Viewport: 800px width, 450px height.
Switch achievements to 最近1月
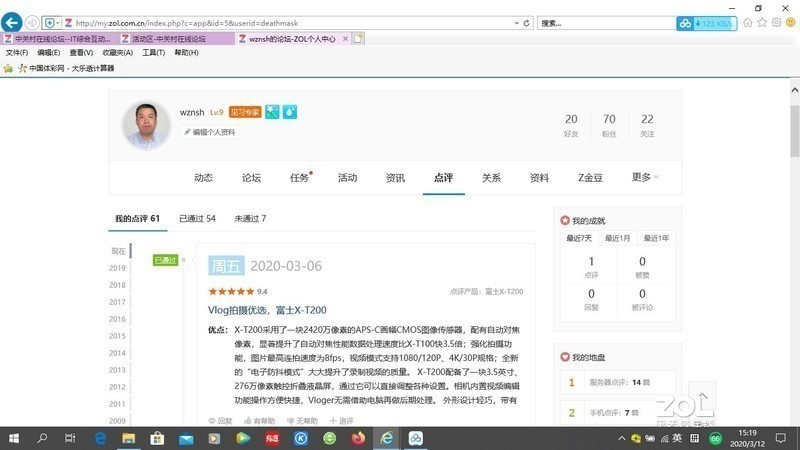(x=617, y=238)
